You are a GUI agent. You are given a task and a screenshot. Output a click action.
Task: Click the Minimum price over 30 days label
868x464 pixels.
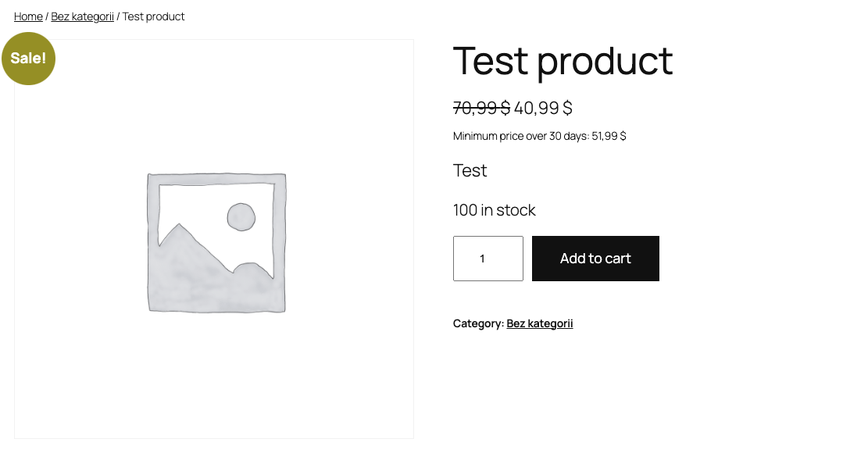521,136
